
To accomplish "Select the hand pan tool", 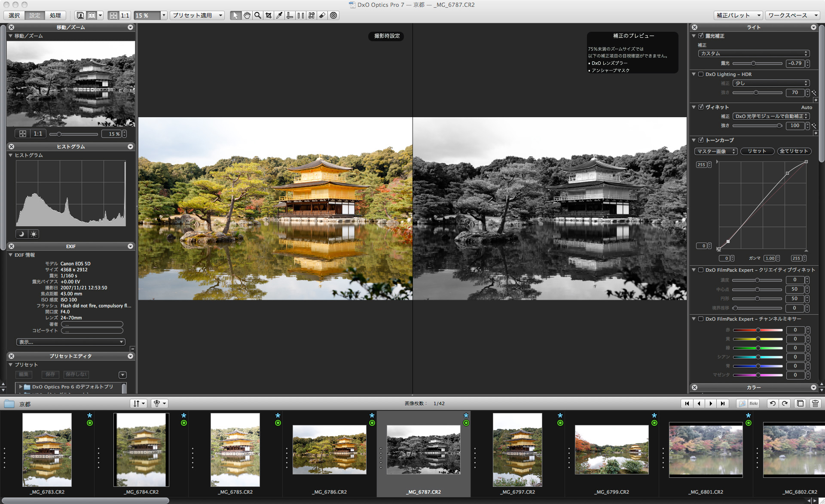I will click(x=247, y=15).
